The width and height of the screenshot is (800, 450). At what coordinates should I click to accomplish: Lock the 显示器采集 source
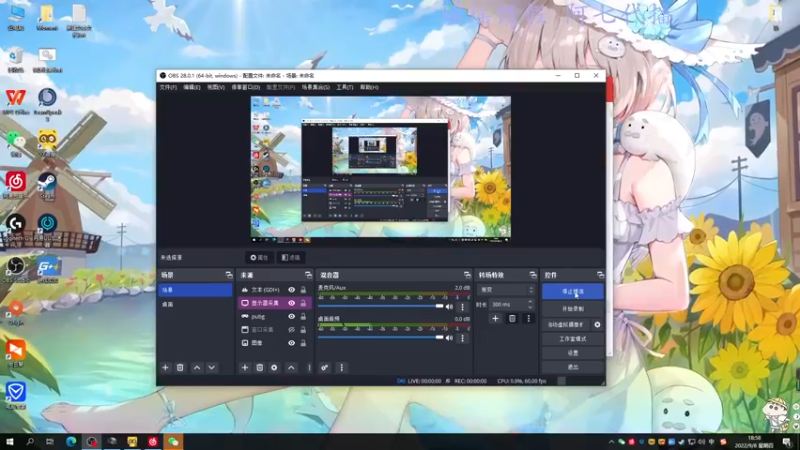click(303, 303)
